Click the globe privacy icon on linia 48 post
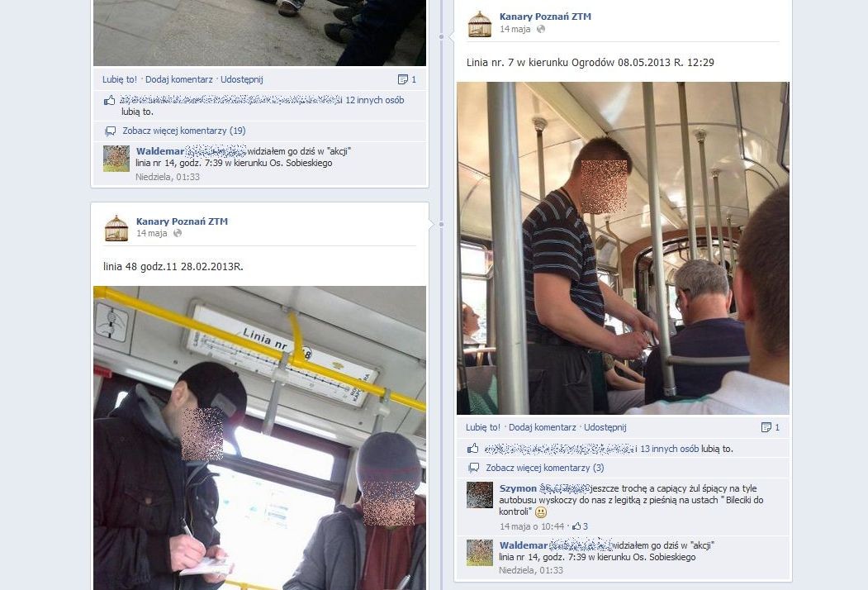This screenshot has width=868, height=590. click(x=178, y=233)
